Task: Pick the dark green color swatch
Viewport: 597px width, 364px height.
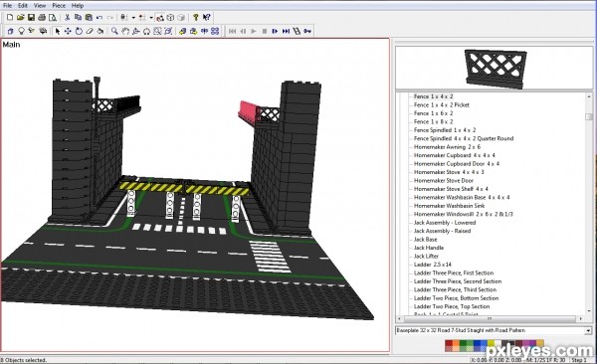Action: click(463, 343)
